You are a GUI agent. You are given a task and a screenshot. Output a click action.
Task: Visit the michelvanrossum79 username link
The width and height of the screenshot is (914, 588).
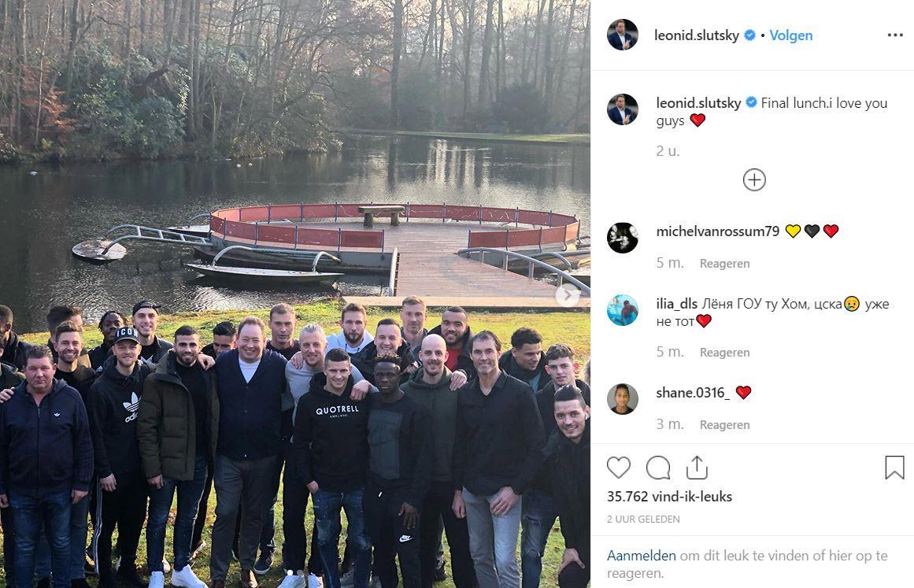[717, 231]
